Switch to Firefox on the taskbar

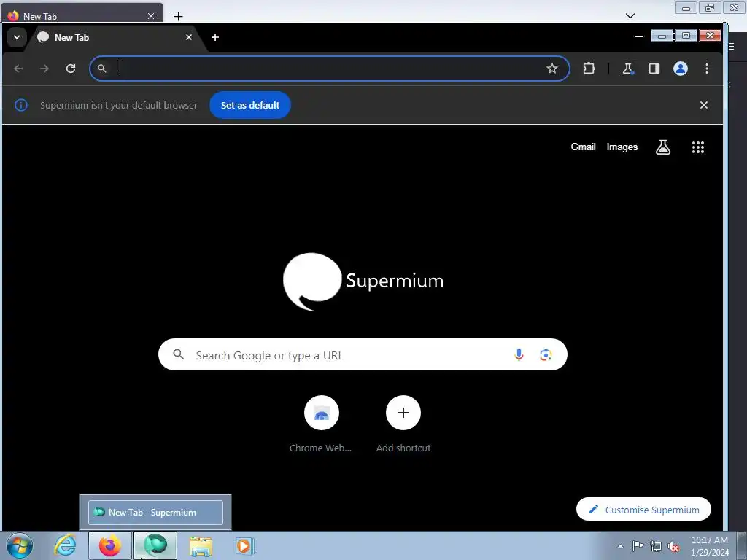[x=110, y=545]
